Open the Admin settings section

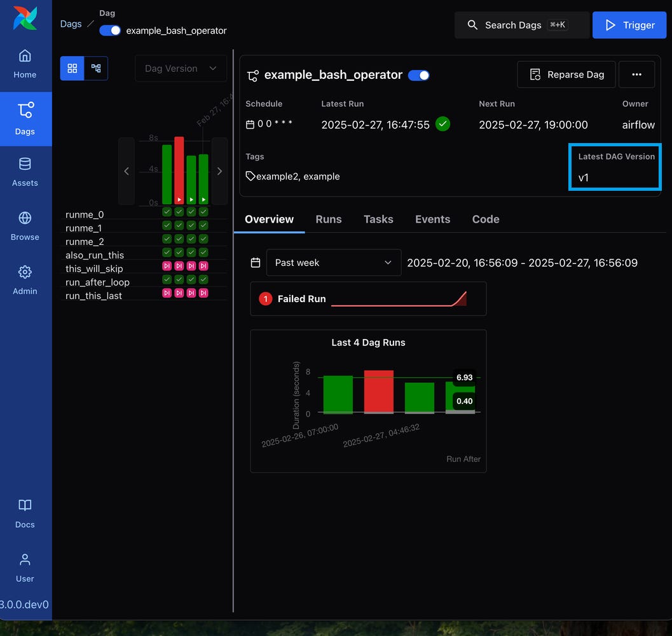[x=25, y=281]
